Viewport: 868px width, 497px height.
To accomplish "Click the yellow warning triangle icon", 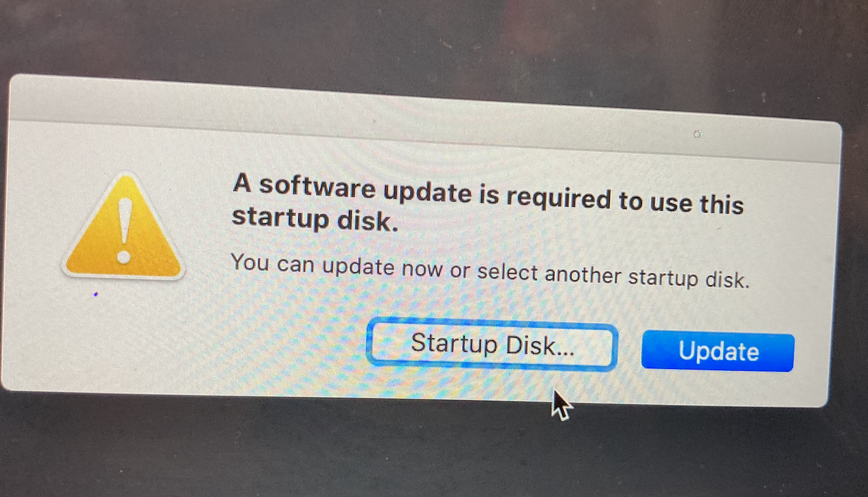I will pos(123,227).
